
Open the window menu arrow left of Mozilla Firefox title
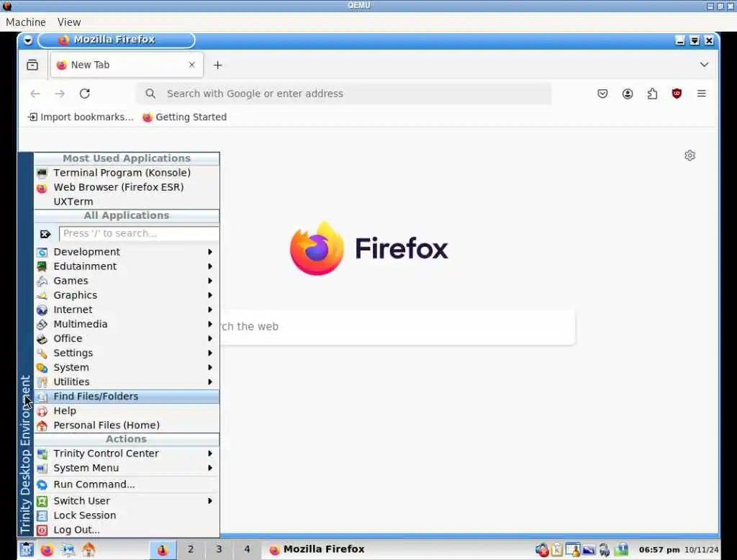click(28, 40)
